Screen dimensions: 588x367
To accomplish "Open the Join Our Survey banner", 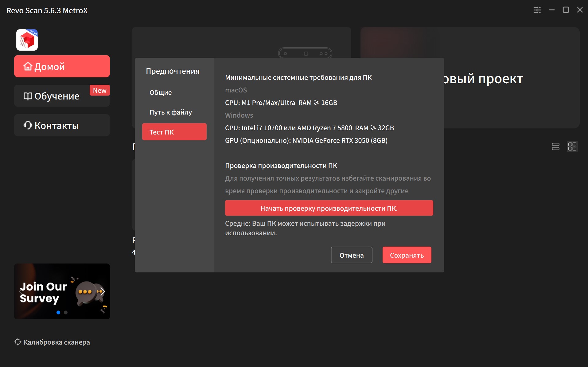I will [x=62, y=291].
